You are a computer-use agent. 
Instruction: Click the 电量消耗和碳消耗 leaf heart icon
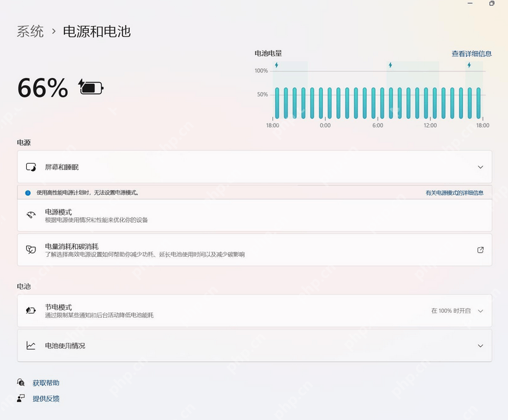tap(31, 250)
